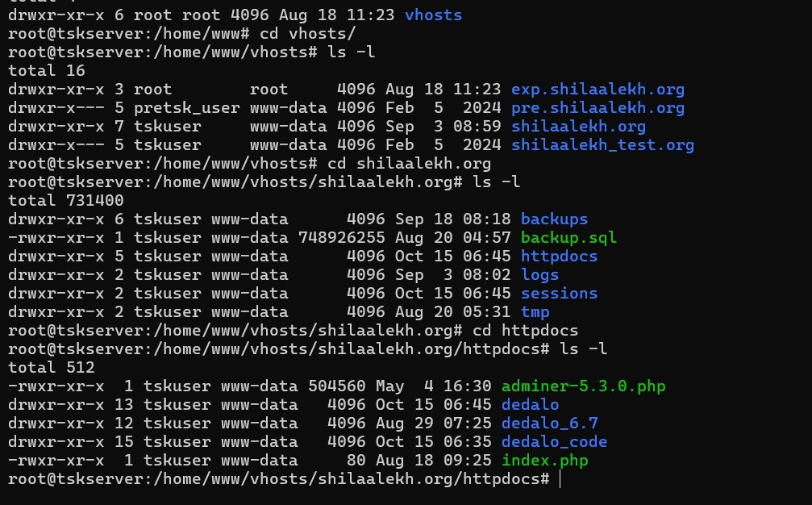Click the "total 731400" line
The image size is (812, 505).
[66, 200]
